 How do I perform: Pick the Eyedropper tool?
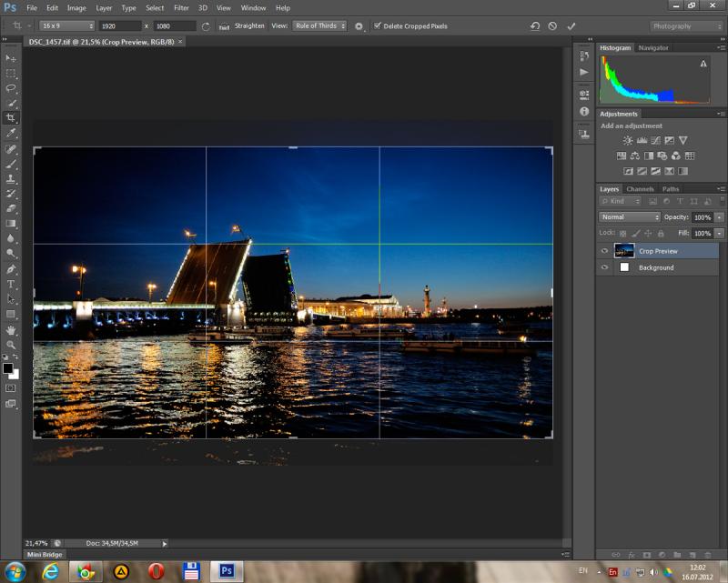11,133
